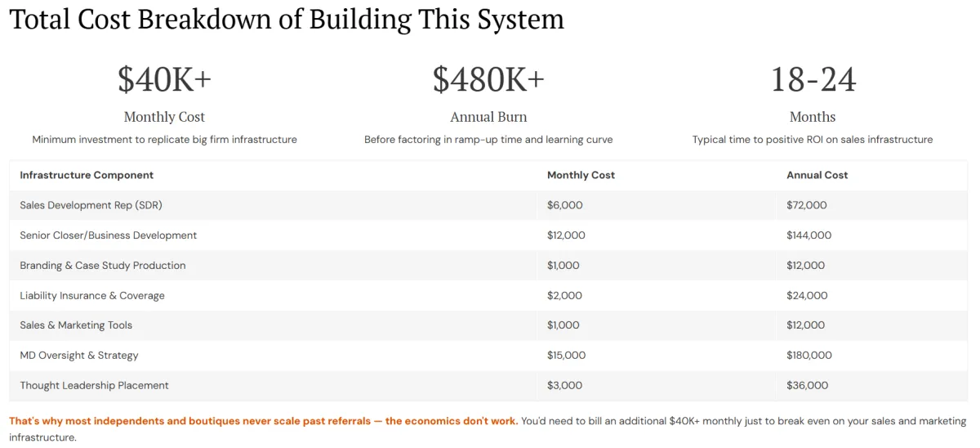Click the Infrastructure Component column header

coord(87,175)
